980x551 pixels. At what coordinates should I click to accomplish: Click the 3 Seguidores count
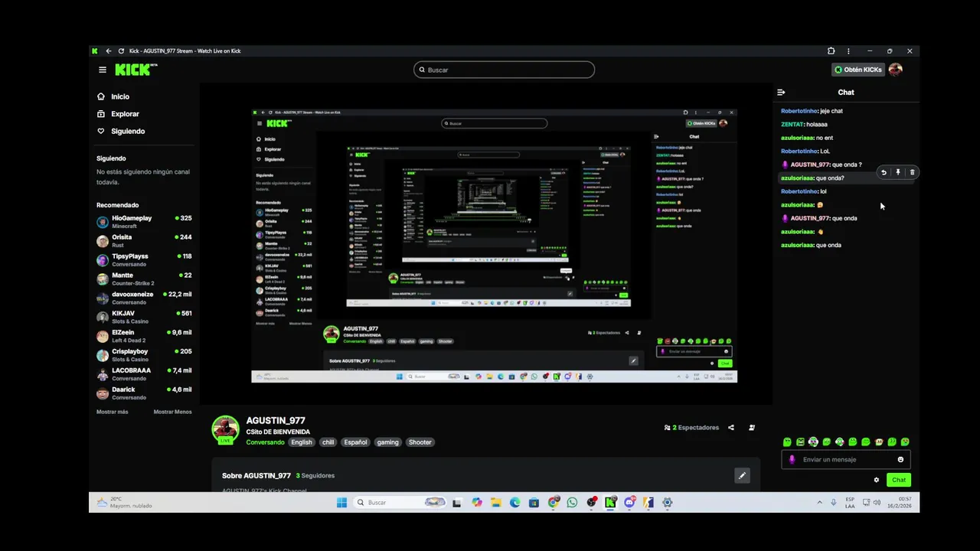click(315, 476)
